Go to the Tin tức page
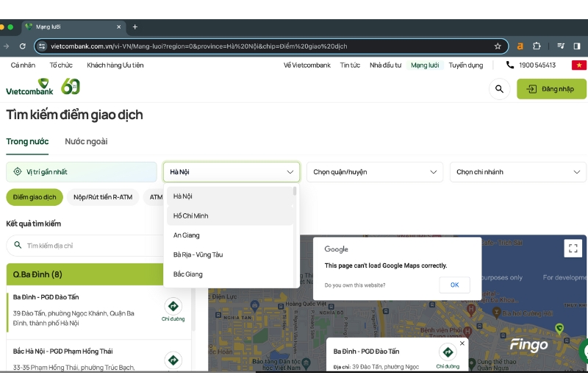The width and height of the screenshot is (588, 392). [350, 65]
